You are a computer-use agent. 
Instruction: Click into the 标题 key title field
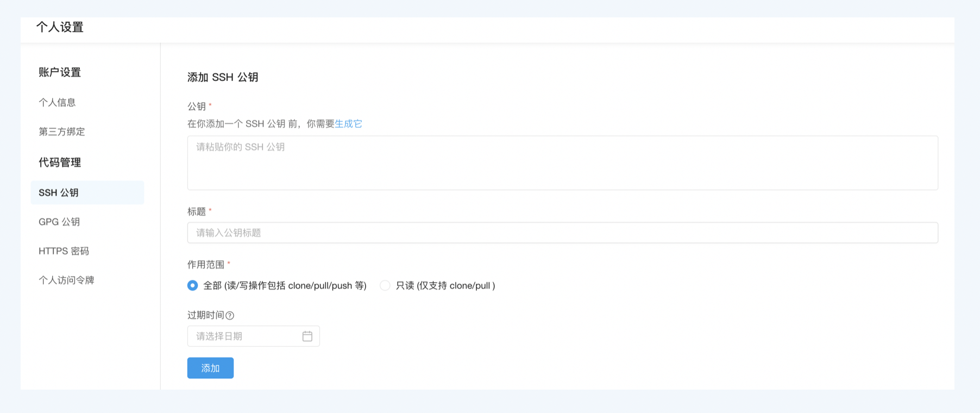(562, 233)
